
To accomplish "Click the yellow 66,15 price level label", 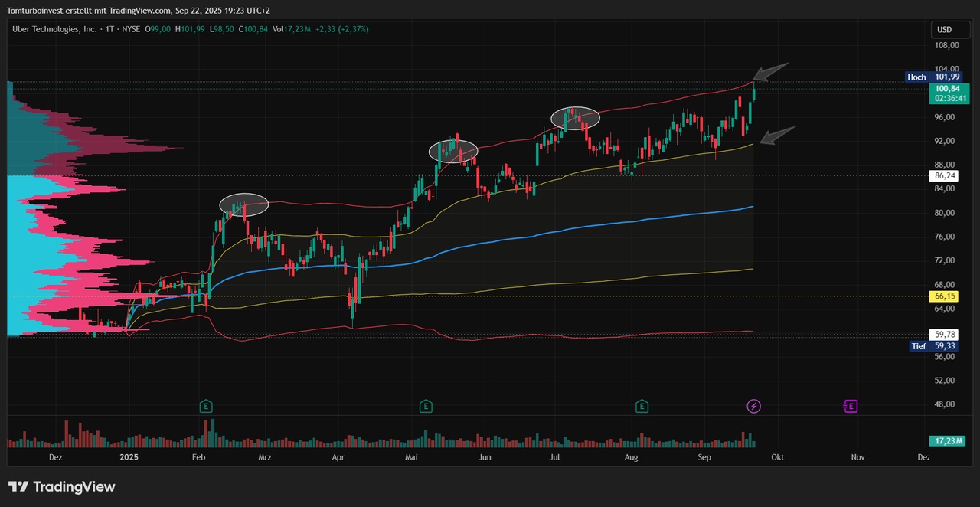I will (945, 296).
